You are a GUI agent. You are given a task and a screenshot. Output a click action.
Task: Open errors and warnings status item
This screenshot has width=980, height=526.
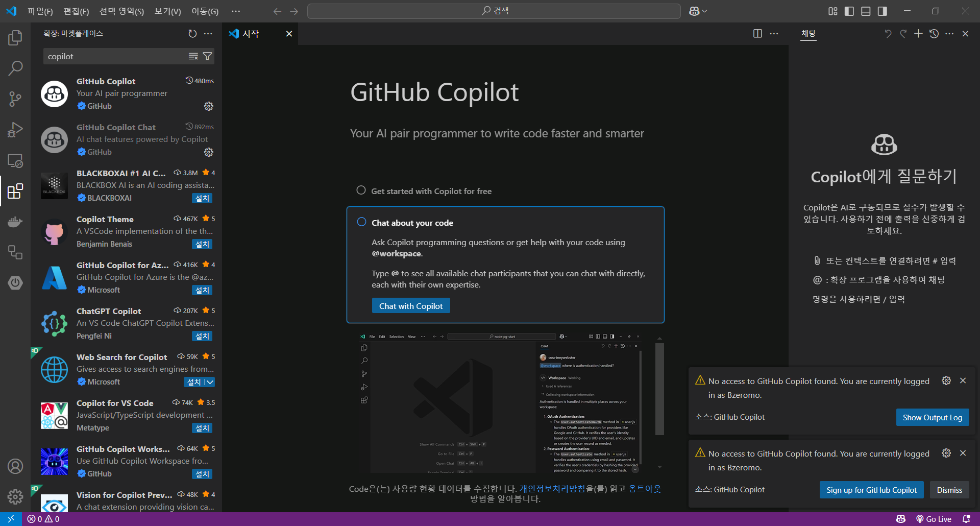[x=44, y=519]
